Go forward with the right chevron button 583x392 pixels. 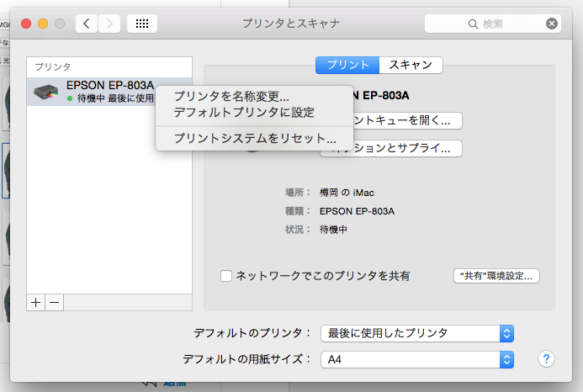[x=109, y=24]
